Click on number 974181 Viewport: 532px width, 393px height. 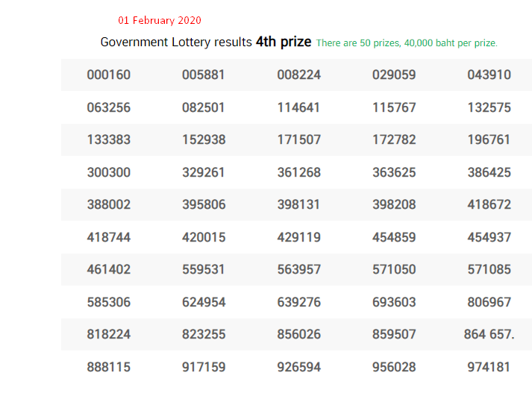(x=489, y=367)
